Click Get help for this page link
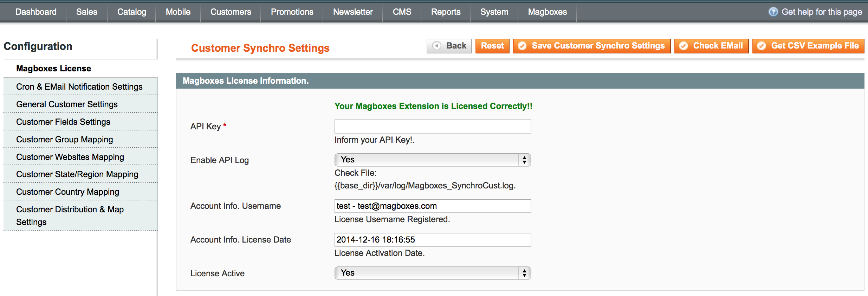The width and height of the screenshot is (868, 296). tap(822, 12)
